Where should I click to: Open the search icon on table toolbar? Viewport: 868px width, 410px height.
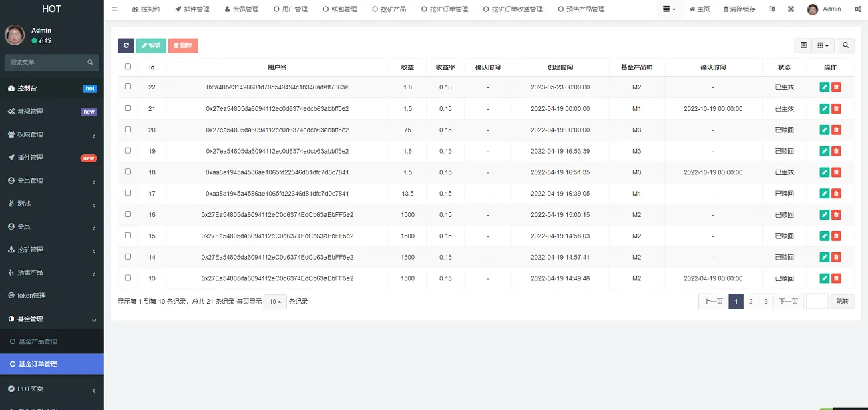[x=845, y=45]
